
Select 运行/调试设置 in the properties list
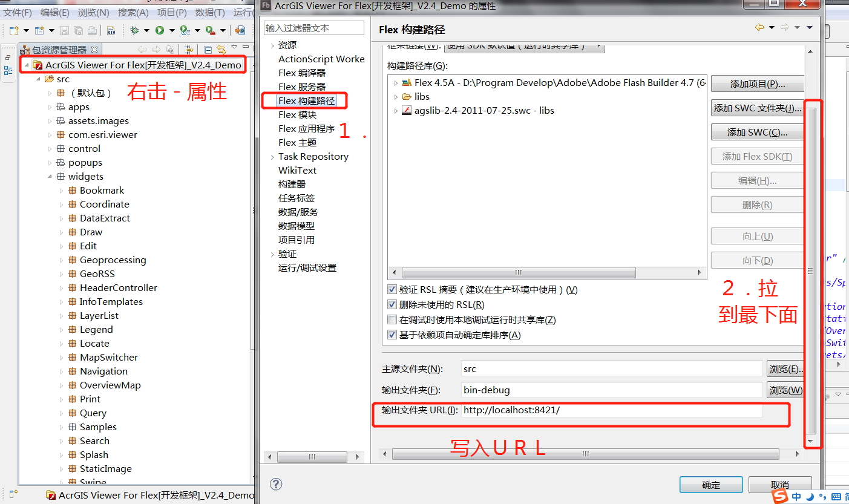(307, 267)
